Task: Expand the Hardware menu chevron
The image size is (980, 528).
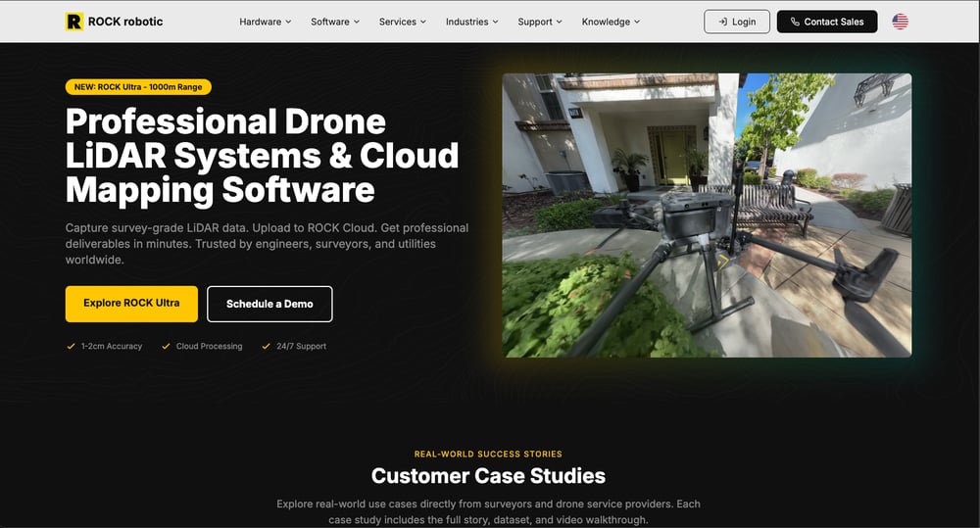Action: [288, 22]
